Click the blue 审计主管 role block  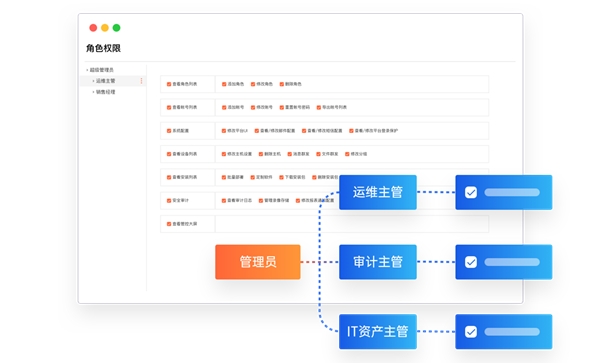[x=378, y=262]
